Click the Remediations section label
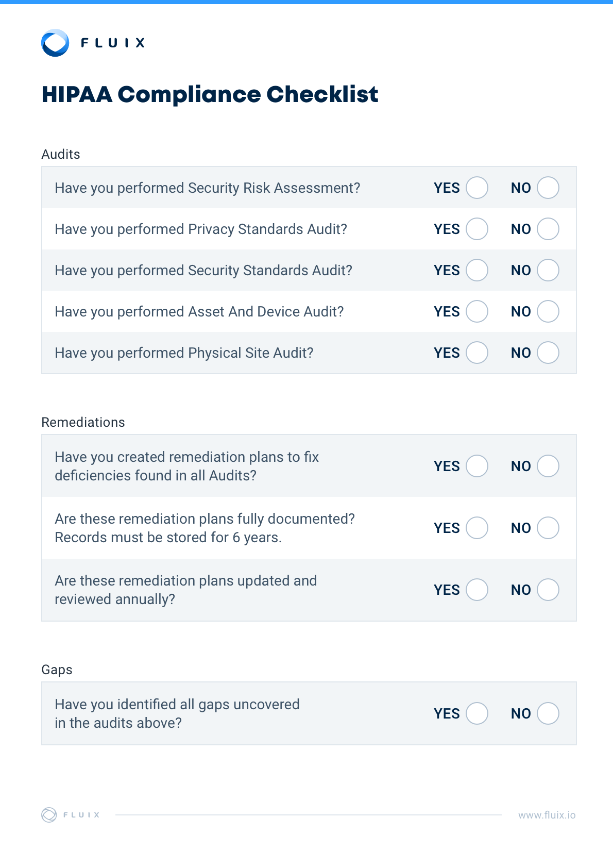613x868 pixels. coord(83,422)
